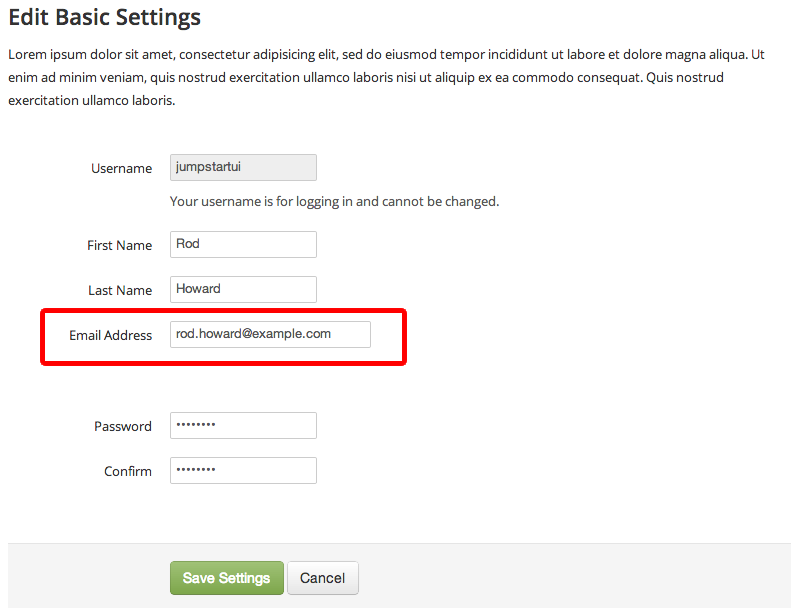Click the Last Name label
The height and width of the screenshot is (608, 812).
[x=120, y=291]
